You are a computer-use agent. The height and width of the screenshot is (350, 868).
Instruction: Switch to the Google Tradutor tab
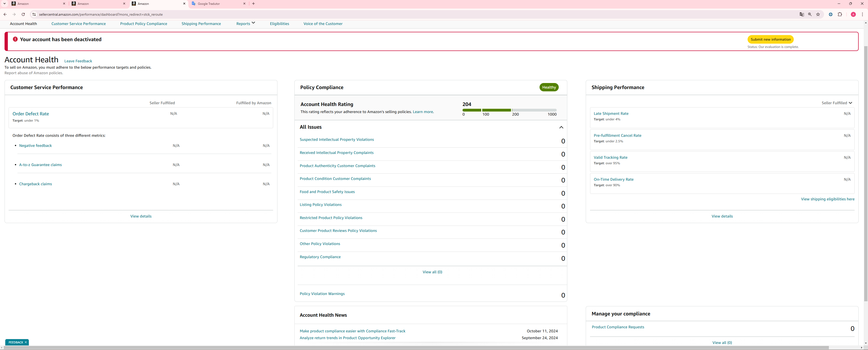point(218,4)
